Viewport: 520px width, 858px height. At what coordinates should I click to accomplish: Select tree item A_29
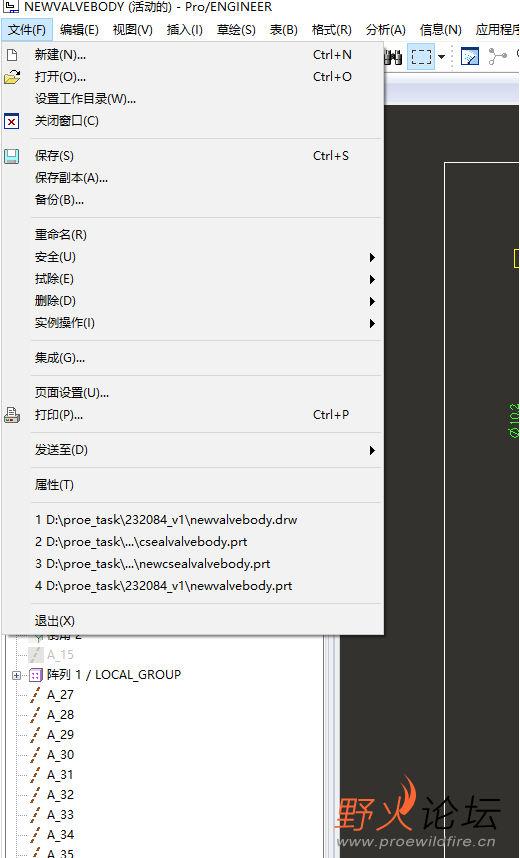pyautogui.click(x=60, y=735)
